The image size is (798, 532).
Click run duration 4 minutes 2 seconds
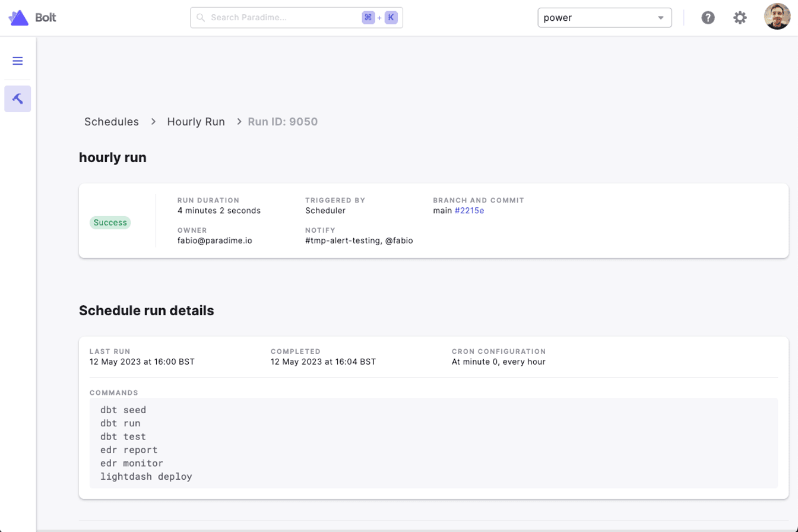219,211
